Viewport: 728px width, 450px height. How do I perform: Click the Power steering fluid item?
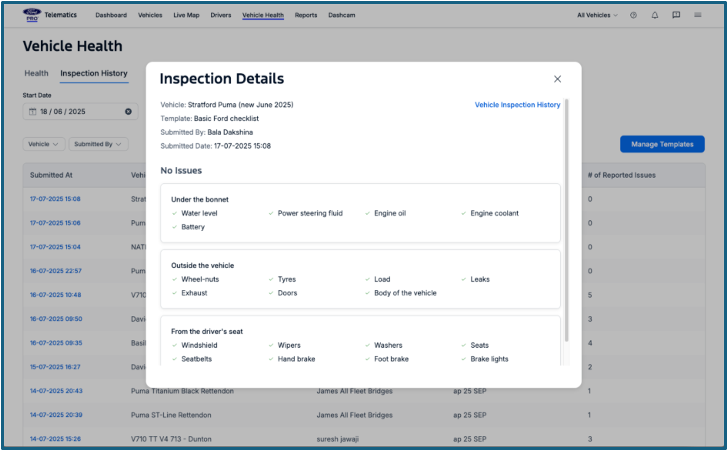coord(306,213)
